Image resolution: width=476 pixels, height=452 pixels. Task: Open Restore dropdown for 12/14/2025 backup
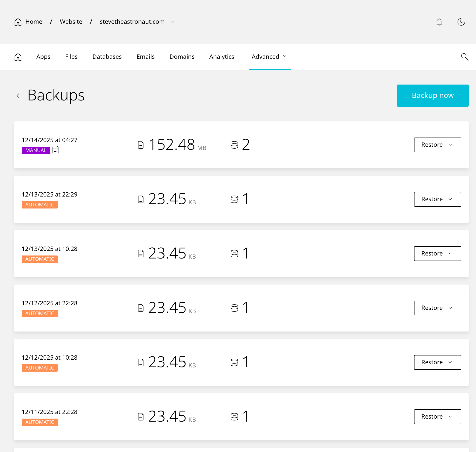[437, 145]
